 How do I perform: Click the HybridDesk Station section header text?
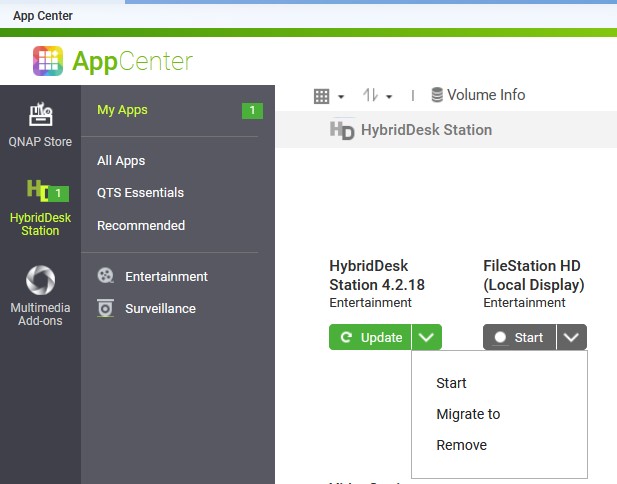tap(427, 130)
